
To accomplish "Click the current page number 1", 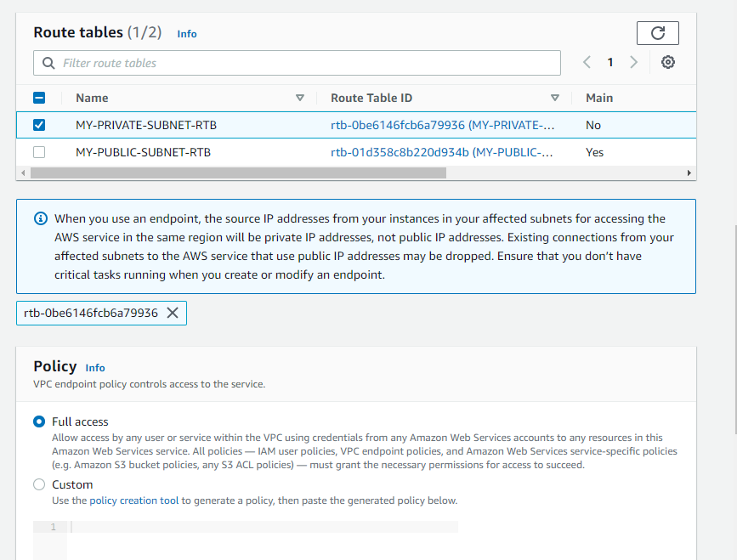I will (610, 62).
